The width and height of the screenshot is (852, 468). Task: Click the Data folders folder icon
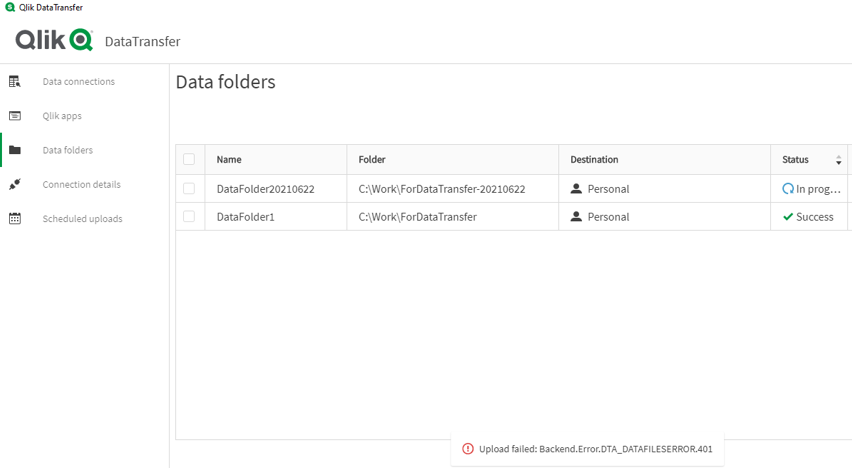(x=15, y=150)
